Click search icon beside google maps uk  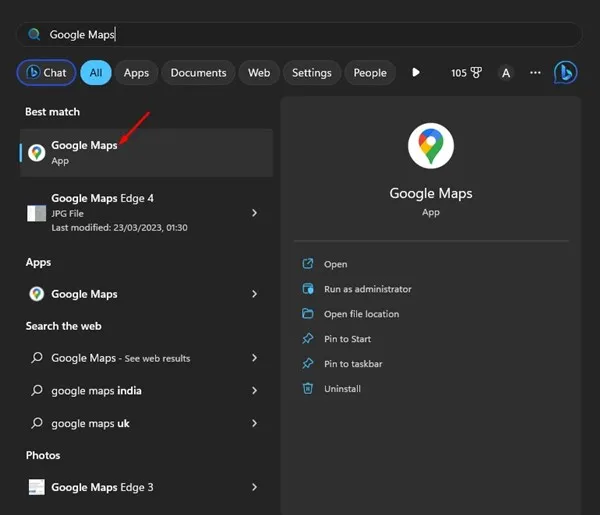(37, 423)
